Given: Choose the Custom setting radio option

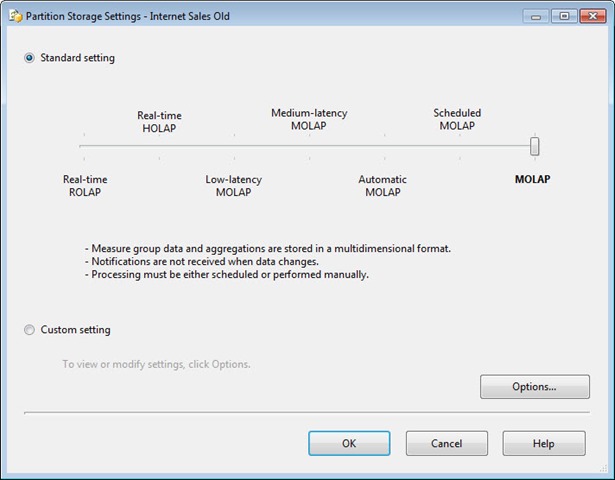Looking at the screenshot, I should click(x=30, y=330).
